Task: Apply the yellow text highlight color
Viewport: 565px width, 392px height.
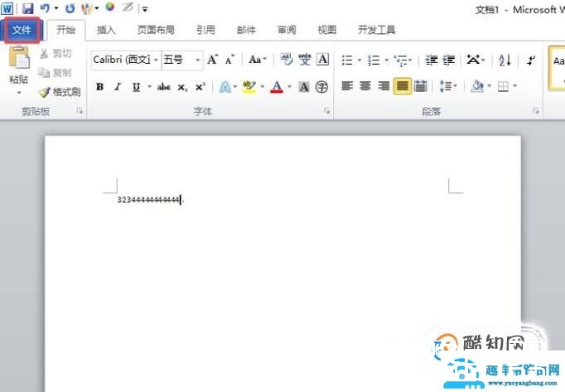Action: click(249, 87)
